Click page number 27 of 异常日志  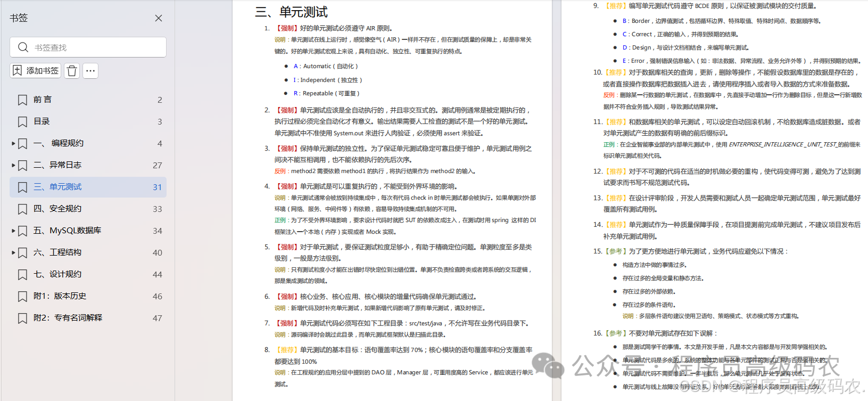pos(158,166)
